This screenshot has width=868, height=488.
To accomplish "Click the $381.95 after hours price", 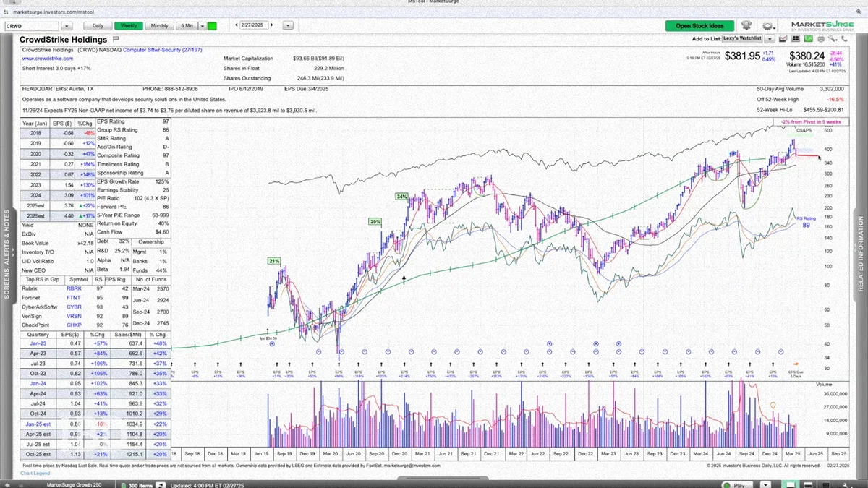I will (x=743, y=56).
